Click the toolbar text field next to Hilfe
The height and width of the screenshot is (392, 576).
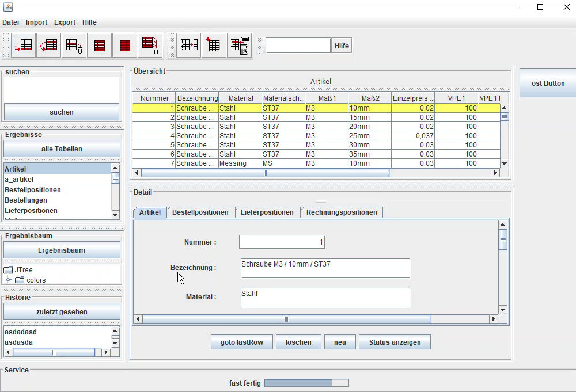pos(298,45)
